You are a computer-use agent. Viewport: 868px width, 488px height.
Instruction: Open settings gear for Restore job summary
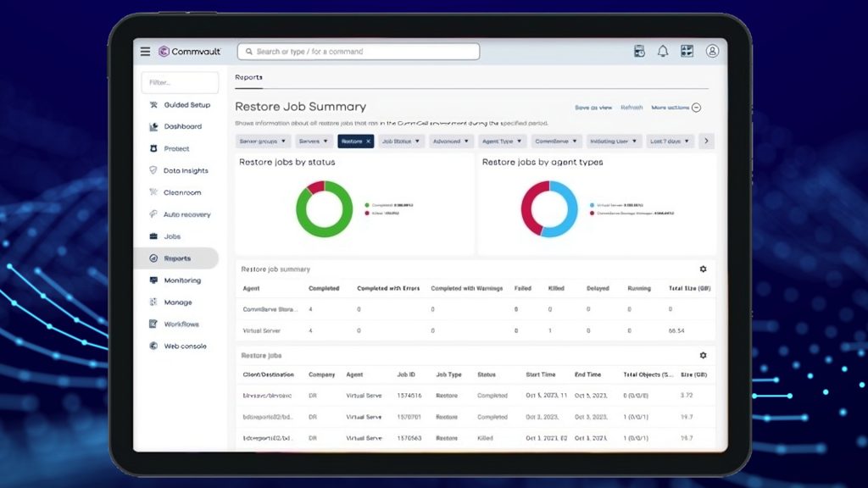coord(703,269)
